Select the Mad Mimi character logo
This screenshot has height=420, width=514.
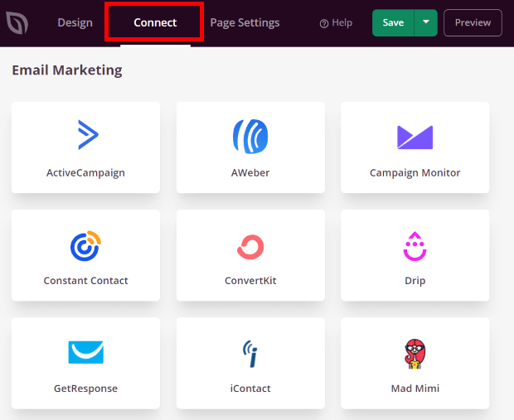(x=415, y=354)
